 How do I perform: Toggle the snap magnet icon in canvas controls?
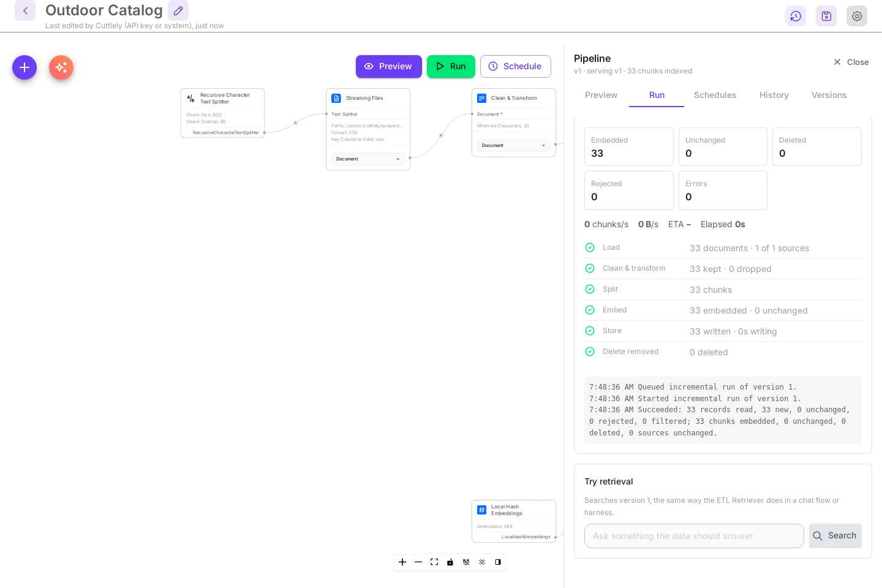point(466,562)
